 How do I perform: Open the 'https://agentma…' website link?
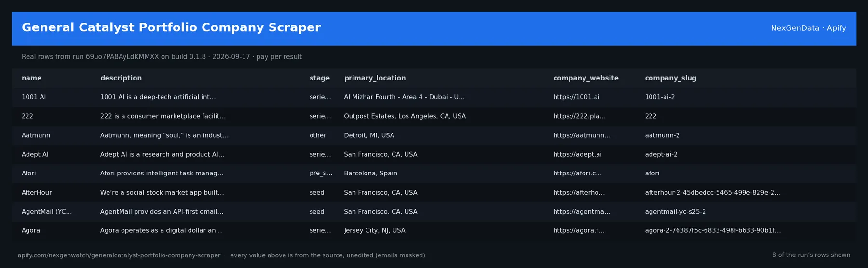582,212
